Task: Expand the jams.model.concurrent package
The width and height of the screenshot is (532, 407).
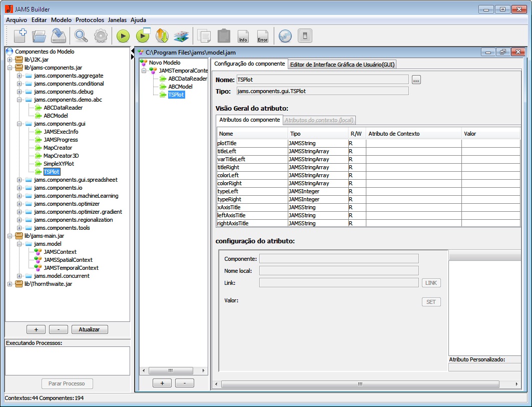Action: pos(20,276)
